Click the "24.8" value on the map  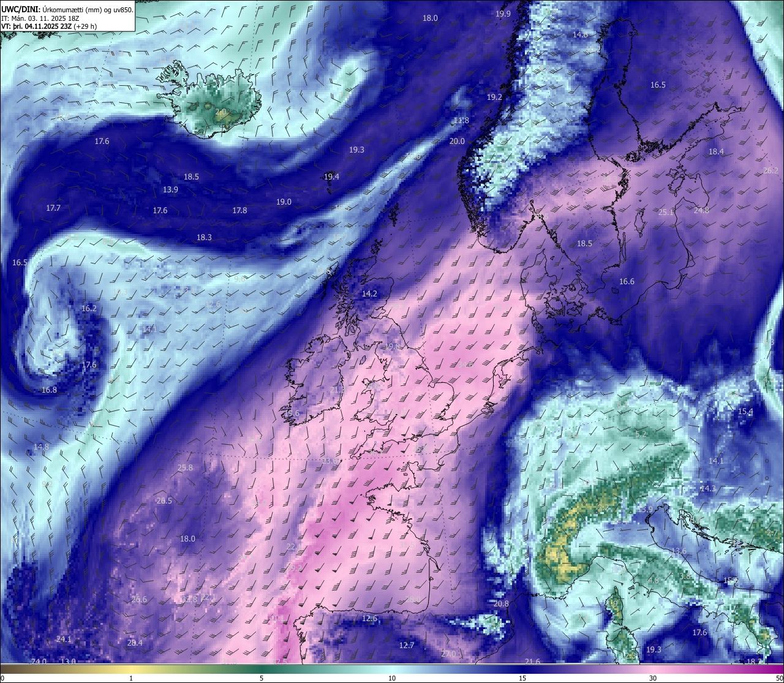(x=701, y=210)
